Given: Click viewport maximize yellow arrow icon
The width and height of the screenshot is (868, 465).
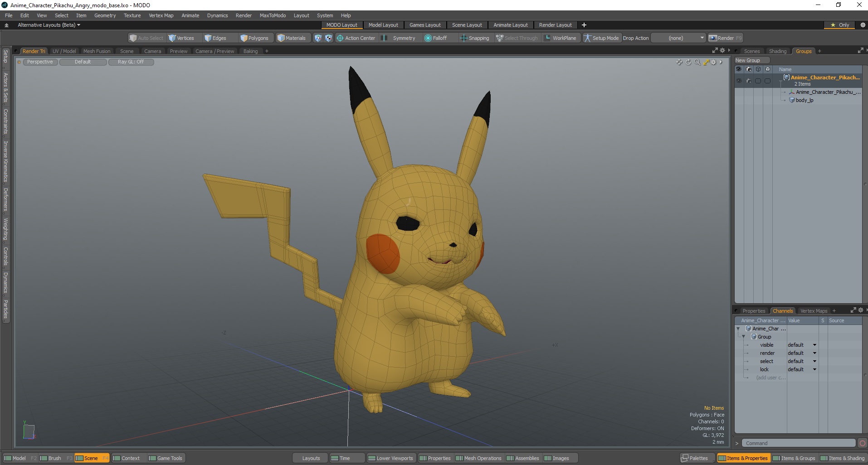Looking at the screenshot, I should pos(706,62).
